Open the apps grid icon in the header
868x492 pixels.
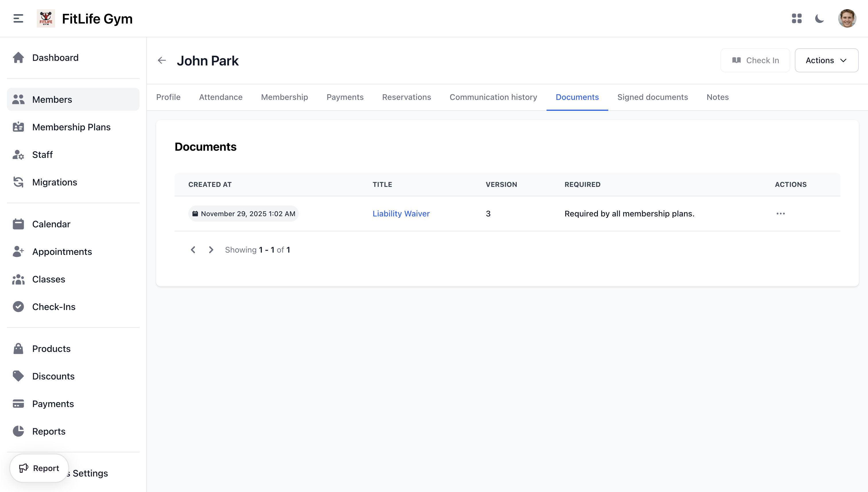pyautogui.click(x=797, y=19)
